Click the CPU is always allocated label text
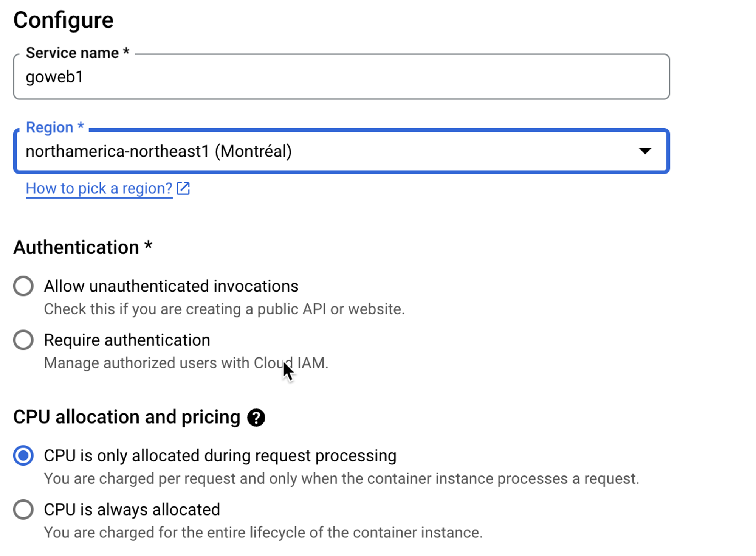Viewport: 756px width, 556px height. pyautogui.click(x=132, y=509)
